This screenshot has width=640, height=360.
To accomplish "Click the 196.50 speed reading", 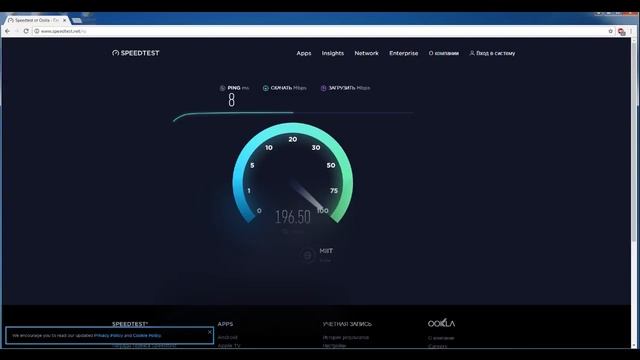I will tap(293, 217).
